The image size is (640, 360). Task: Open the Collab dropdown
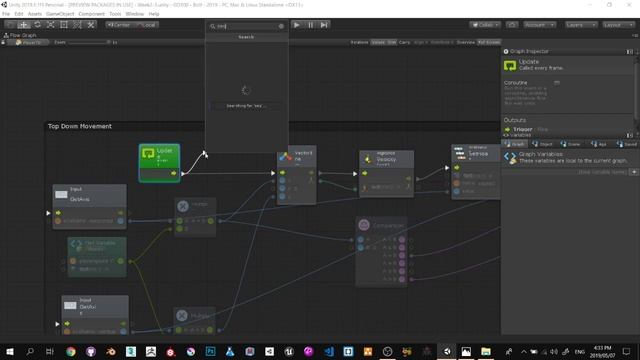[x=485, y=25]
